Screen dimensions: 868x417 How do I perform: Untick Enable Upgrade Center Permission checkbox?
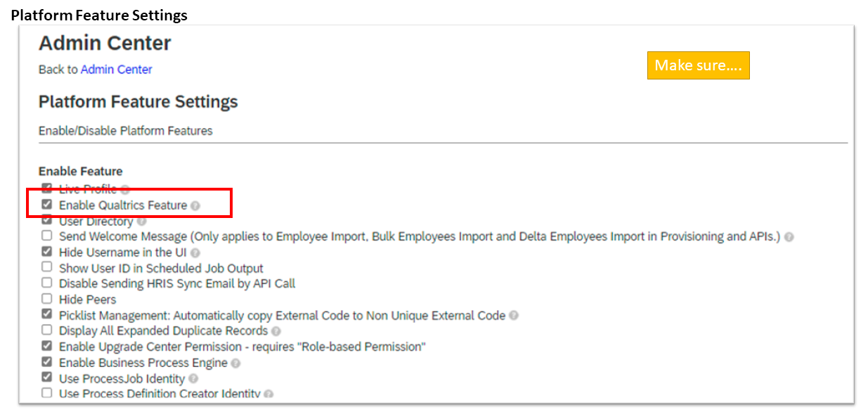(46, 346)
